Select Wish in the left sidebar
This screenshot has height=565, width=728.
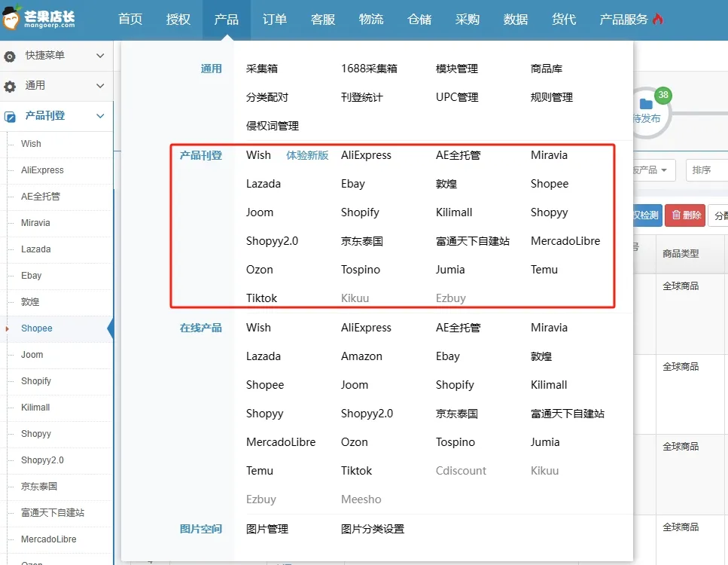(31, 144)
